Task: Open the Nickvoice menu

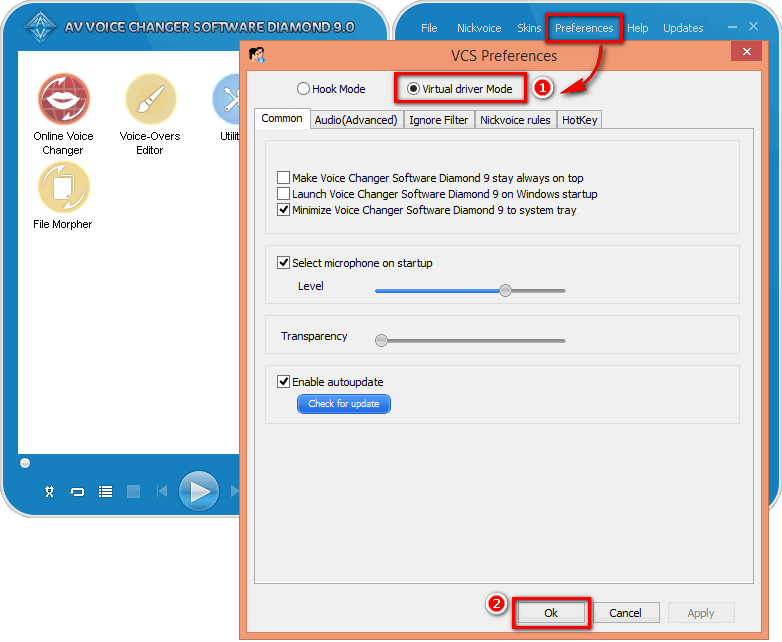Action: (479, 28)
